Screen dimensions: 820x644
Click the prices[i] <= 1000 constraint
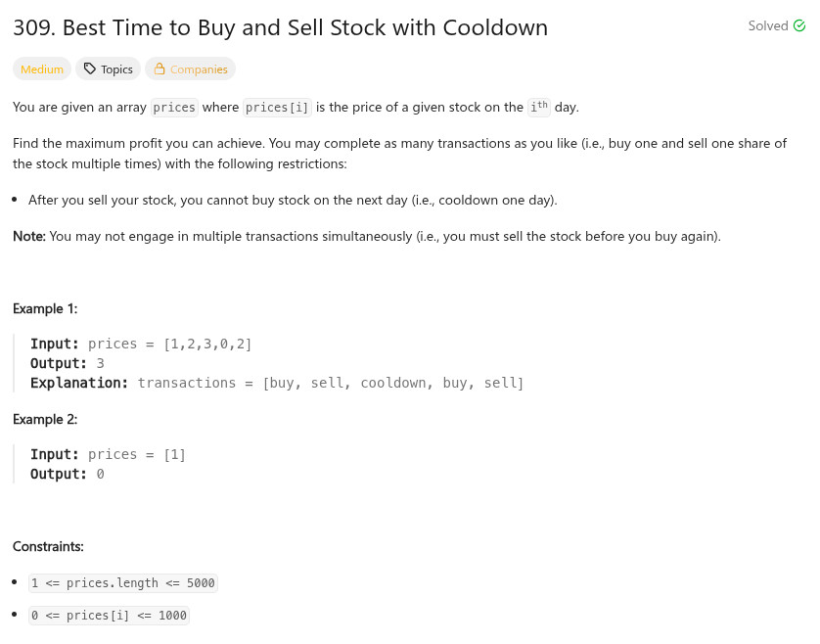tap(109, 616)
